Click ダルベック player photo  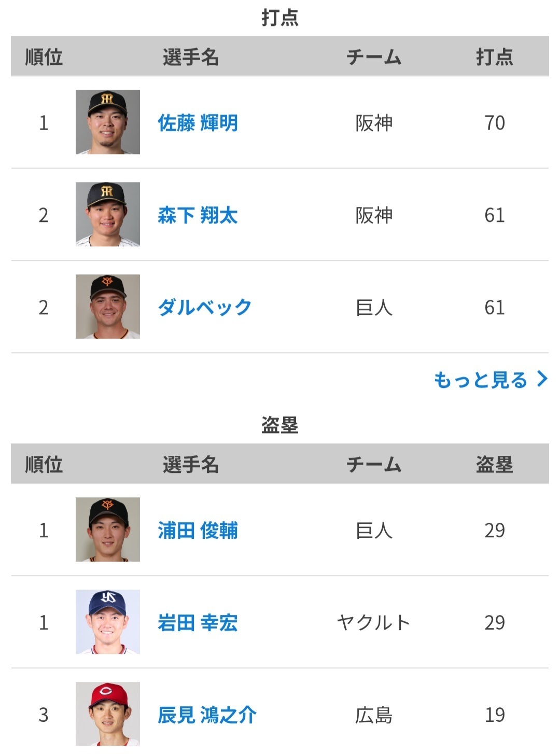(108, 306)
